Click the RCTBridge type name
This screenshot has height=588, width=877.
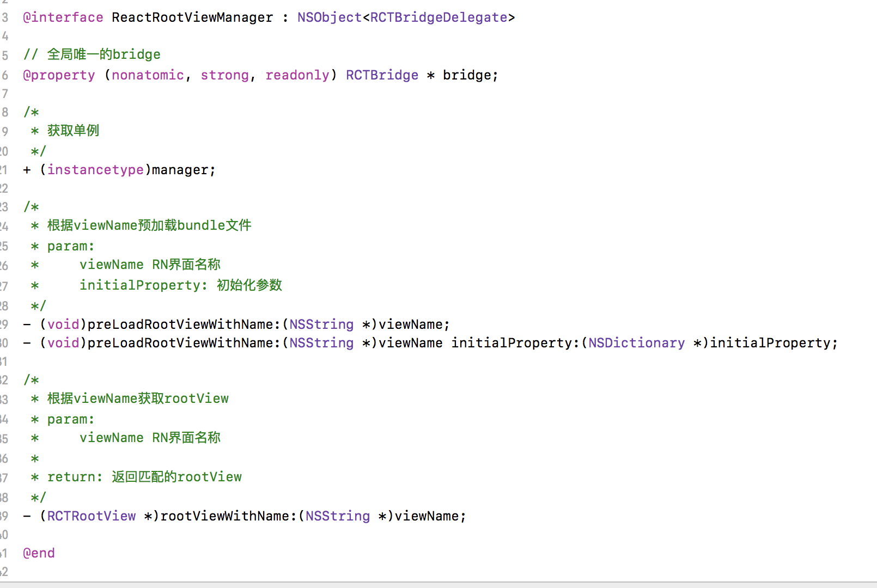click(382, 75)
